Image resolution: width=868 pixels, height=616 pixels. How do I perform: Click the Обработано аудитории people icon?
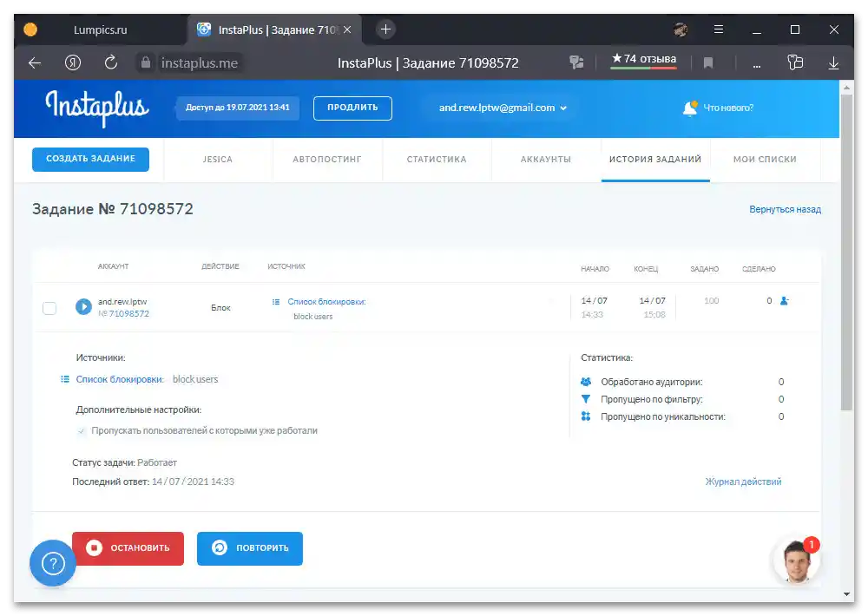point(586,382)
